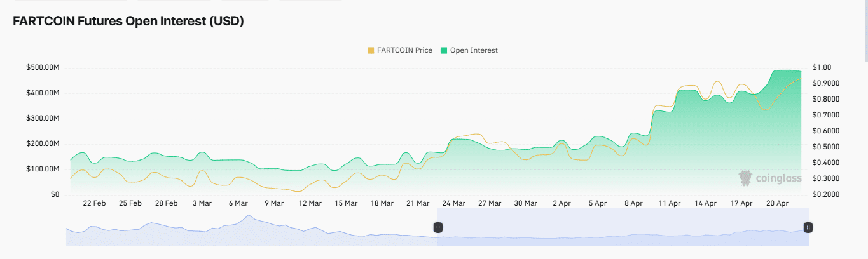Click the $500.00M left axis label
The width and height of the screenshot is (868, 259).
43,67
